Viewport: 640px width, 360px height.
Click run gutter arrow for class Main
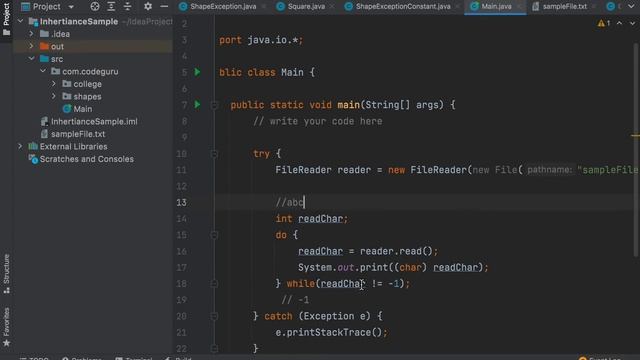click(197, 72)
